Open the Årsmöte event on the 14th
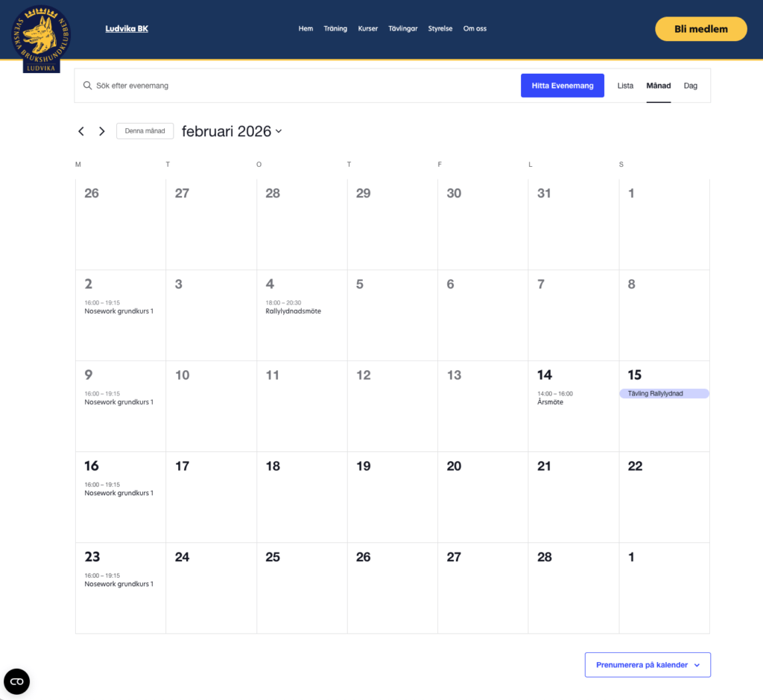763x700 pixels. (x=550, y=402)
